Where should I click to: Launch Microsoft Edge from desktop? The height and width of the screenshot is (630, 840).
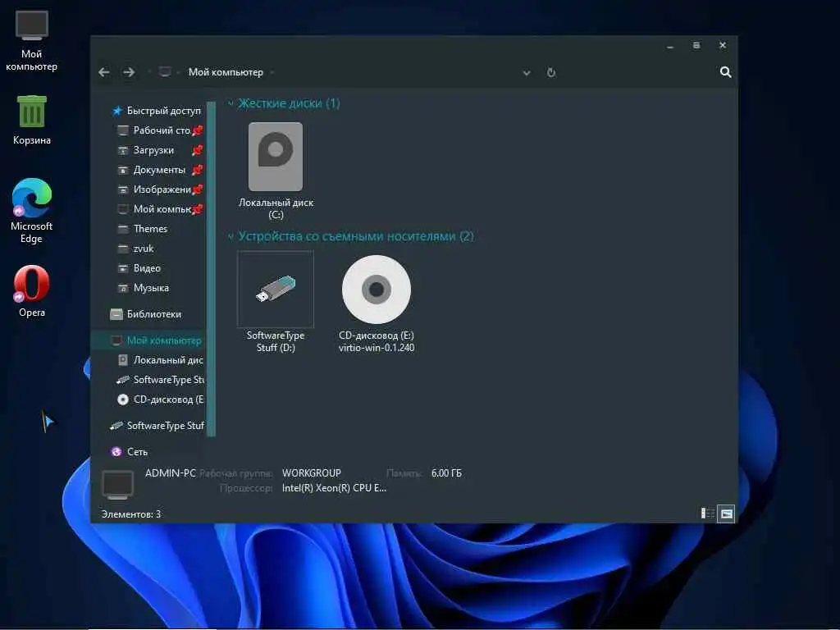(32, 211)
